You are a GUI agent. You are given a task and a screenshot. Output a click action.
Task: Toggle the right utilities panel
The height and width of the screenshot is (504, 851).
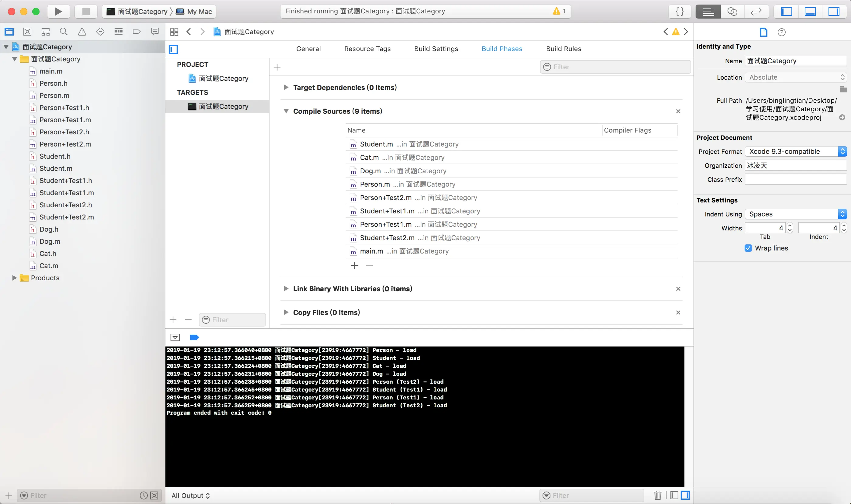coord(834,12)
